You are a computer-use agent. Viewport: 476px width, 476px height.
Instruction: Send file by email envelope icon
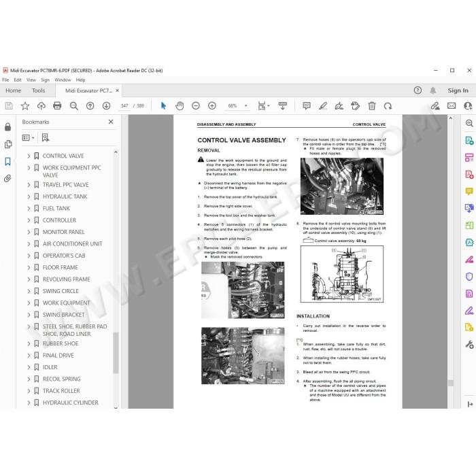(x=452, y=105)
